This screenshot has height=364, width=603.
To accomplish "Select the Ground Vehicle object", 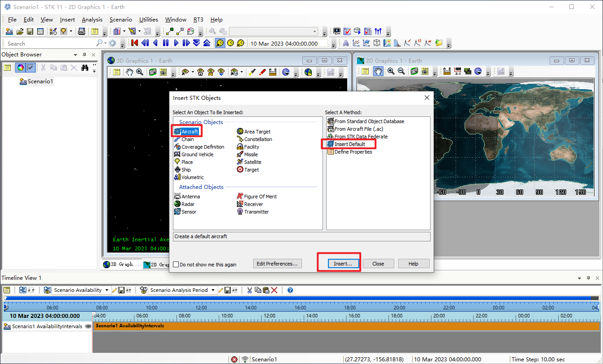I will click(194, 154).
